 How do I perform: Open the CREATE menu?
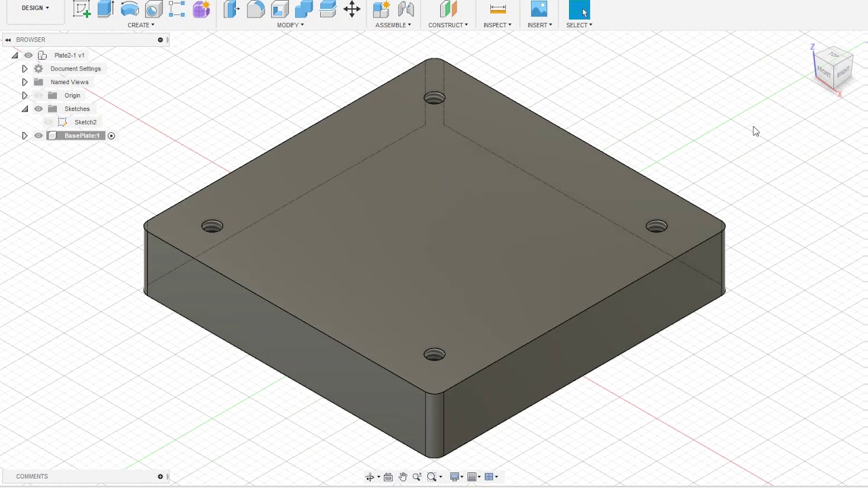click(x=141, y=25)
